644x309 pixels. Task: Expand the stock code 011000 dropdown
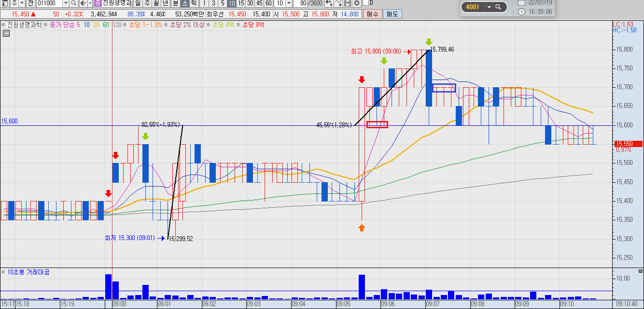tap(66, 3)
